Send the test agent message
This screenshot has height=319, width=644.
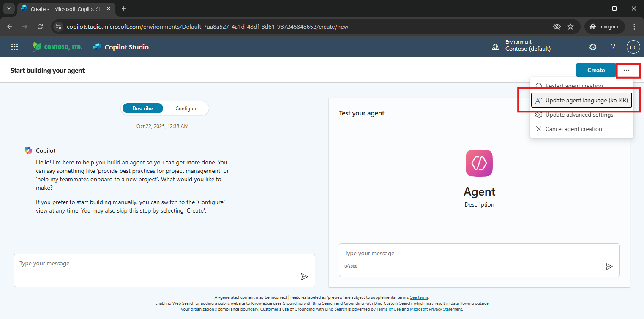coord(609,266)
